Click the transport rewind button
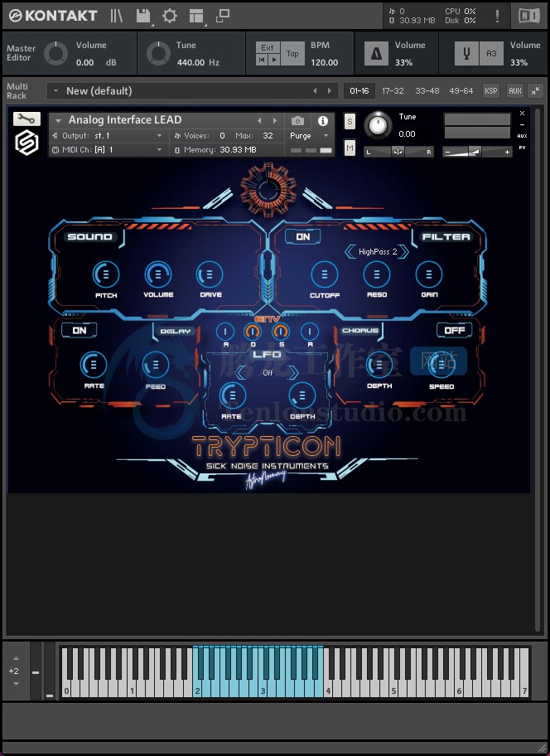 [262, 60]
